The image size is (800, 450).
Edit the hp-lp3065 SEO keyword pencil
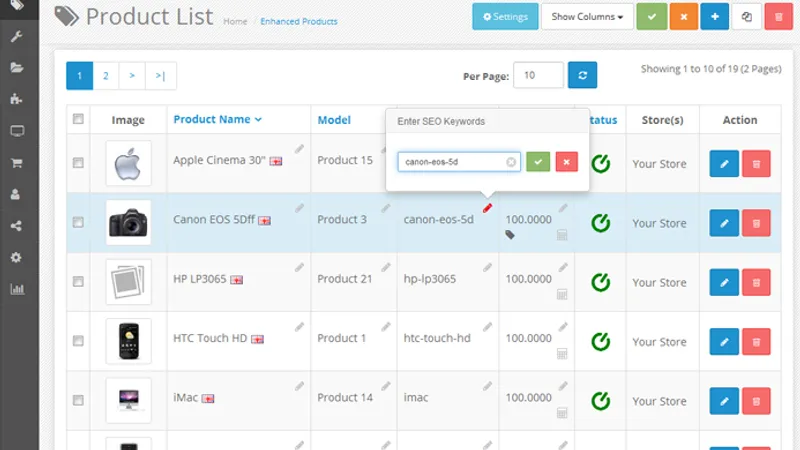[487, 267]
